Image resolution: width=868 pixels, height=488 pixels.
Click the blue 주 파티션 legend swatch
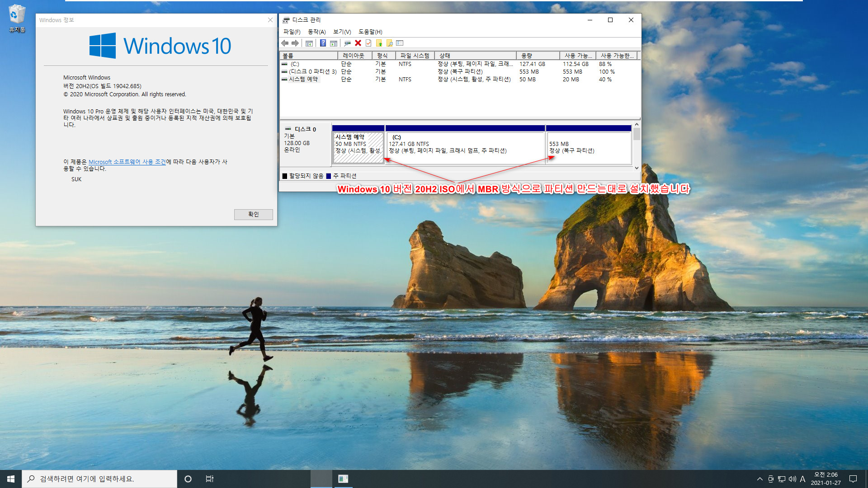coord(329,176)
